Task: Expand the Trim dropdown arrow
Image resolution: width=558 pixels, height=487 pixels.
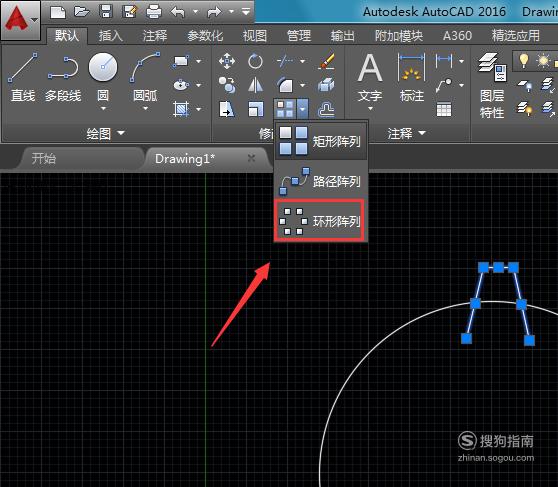Action: pos(302,61)
